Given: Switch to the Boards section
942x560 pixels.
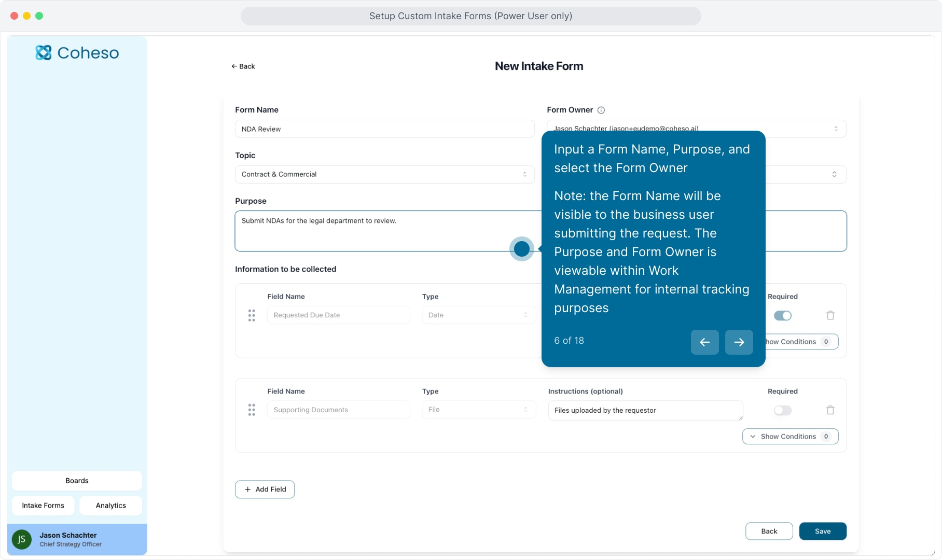Looking at the screenshot, I should coord(77,481).
